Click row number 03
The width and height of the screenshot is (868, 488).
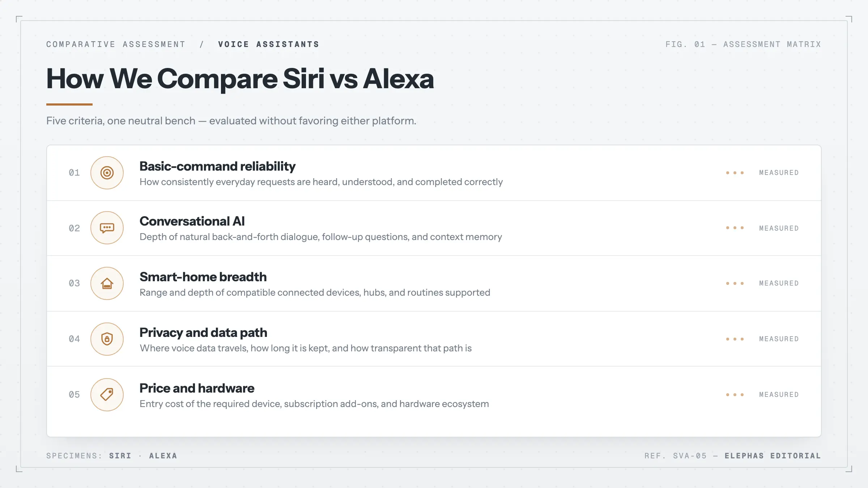(x=74, y=283)
